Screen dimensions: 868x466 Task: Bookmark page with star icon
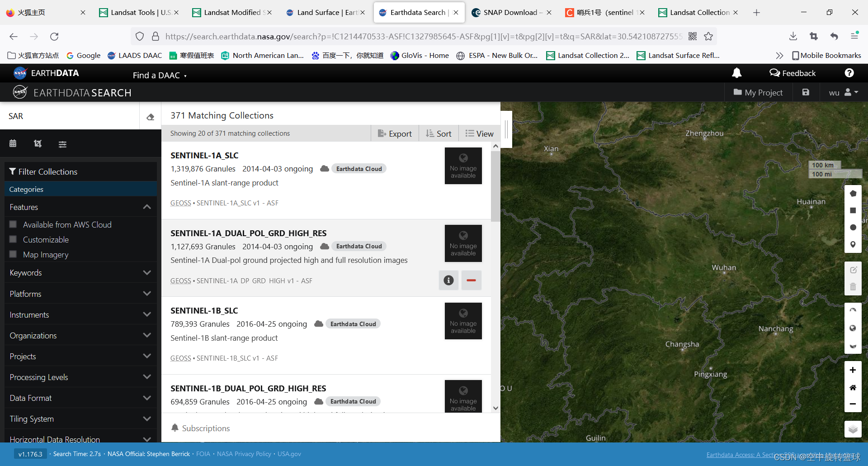tap(708, 37)
